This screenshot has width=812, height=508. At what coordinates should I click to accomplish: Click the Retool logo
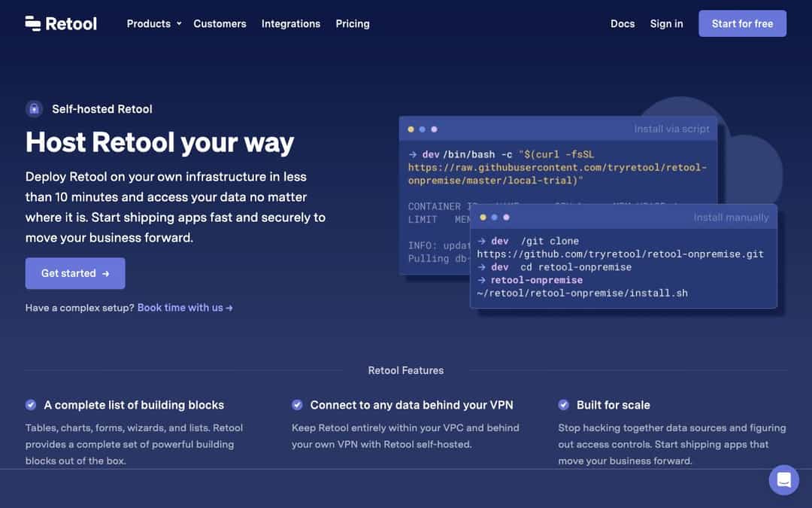point(61,23)
